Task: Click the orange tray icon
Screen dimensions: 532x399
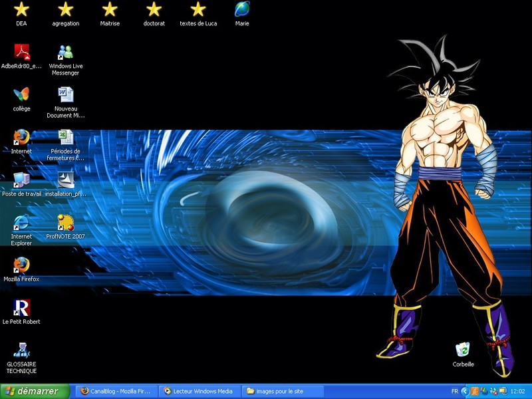Action: [x=475, y=392]
